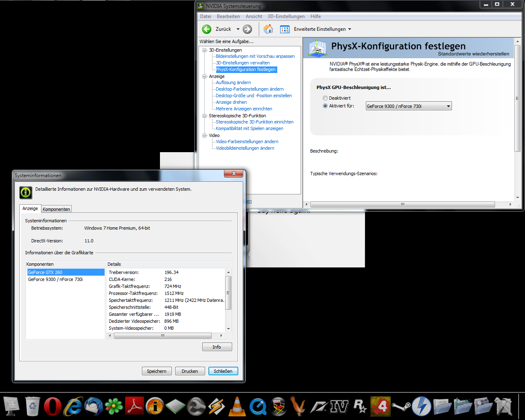525x420 pixels.
Task: Click the green Zurück back arrow
Action: [x=207, y=29]
